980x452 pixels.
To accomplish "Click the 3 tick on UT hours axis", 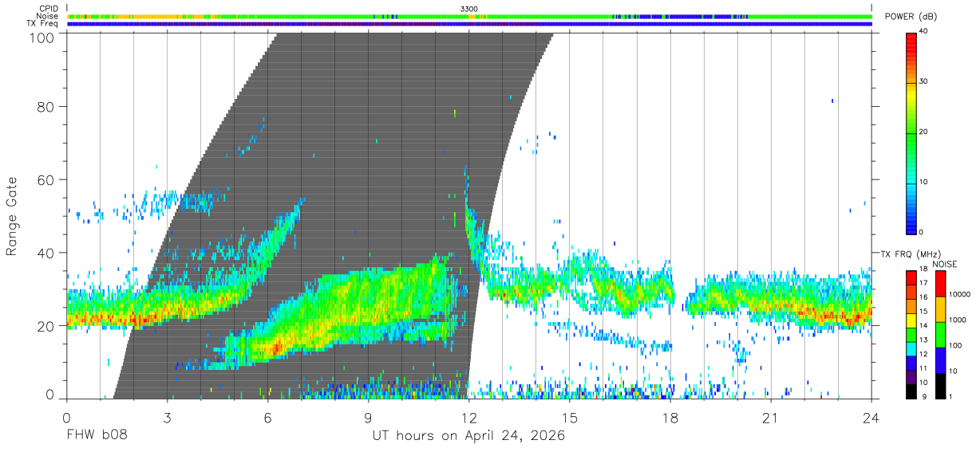I will click(167, 418).
